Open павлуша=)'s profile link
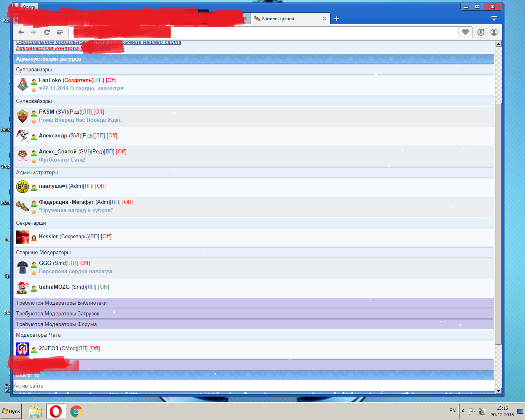This screenshot has height=420, width=525. (53, 186)
